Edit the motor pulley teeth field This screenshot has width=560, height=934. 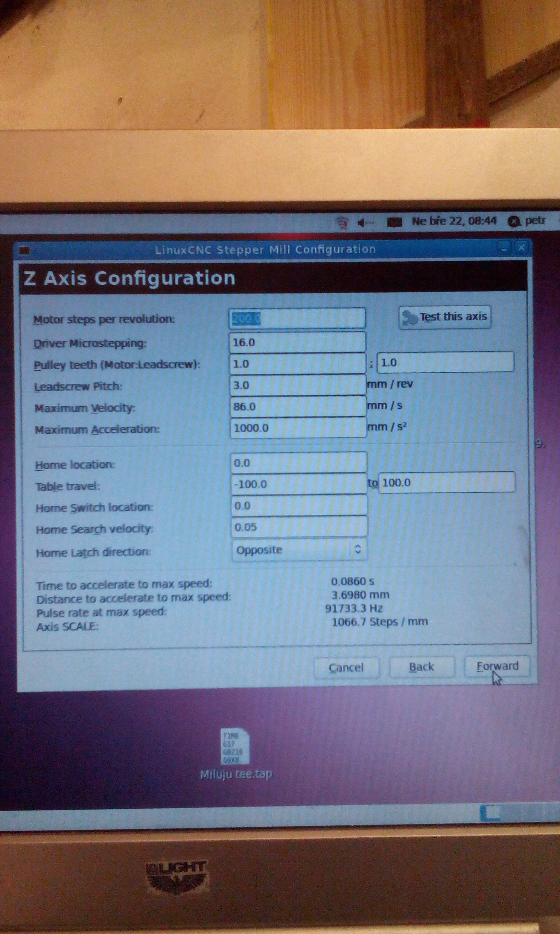coord(297,364)
